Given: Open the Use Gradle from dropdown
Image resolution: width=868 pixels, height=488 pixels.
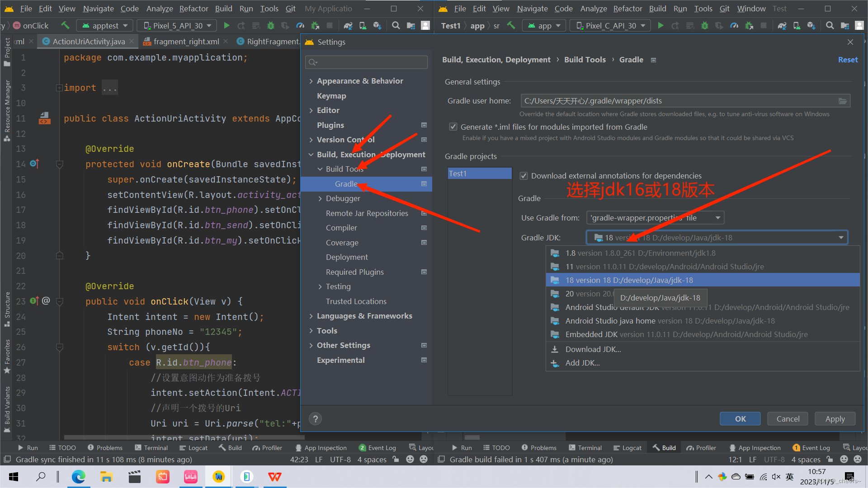Looking at the screenshot, I should (655, 218).
